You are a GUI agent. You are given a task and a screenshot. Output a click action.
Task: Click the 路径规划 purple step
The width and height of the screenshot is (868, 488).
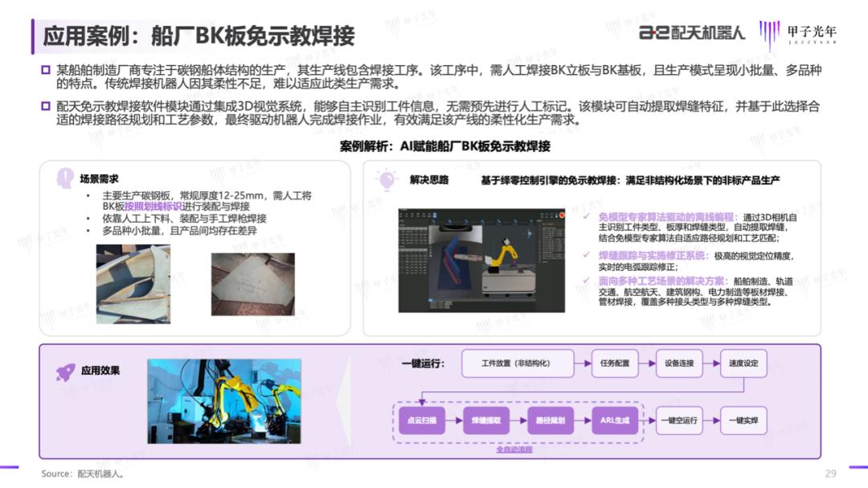[551, 420]
